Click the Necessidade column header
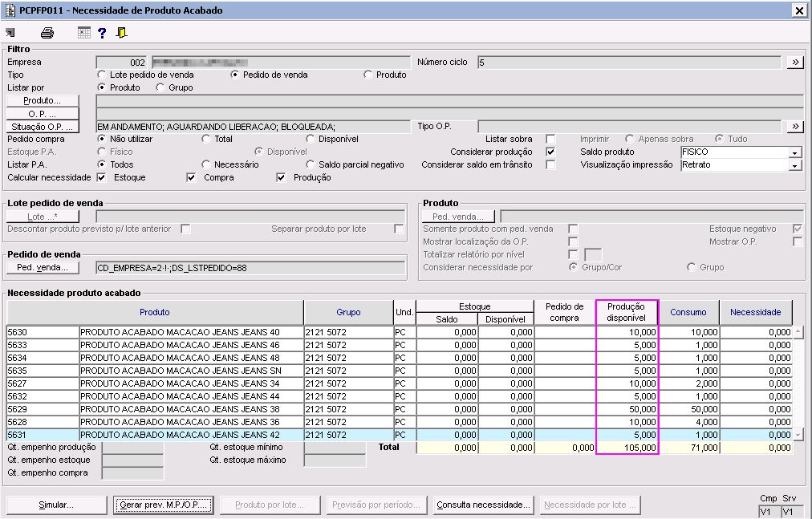This screenshot has width=812, height=519. click(756, 312)
